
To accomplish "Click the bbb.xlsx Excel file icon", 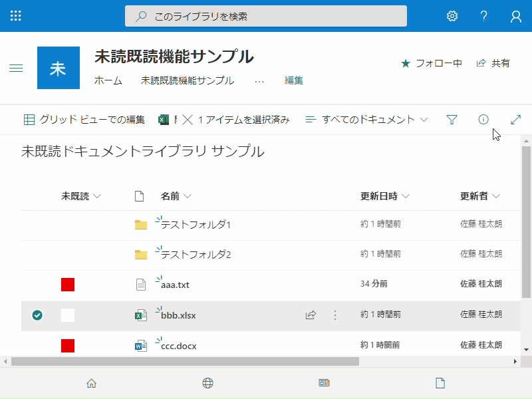I will (x=141, y=315).
